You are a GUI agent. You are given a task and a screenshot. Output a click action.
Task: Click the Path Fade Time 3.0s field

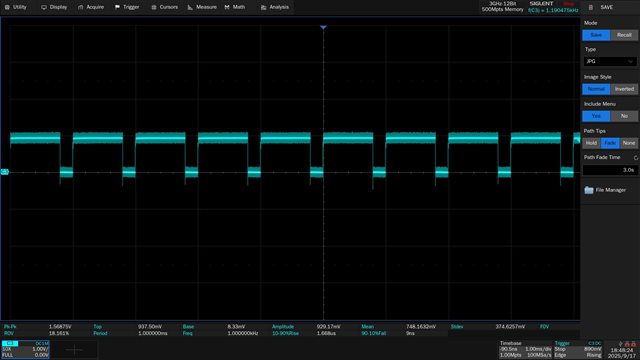[610, 170]
